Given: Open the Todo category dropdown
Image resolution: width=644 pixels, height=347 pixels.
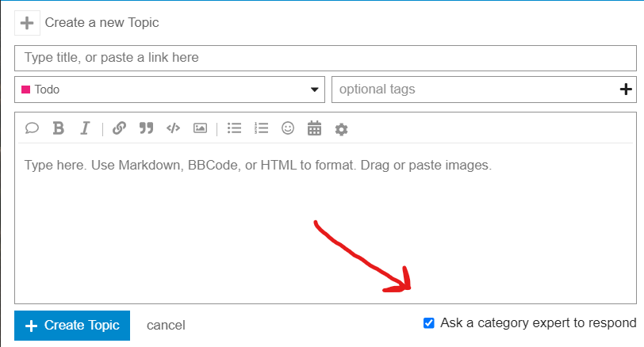Looking at the screenshot, I should click(170, 90).
